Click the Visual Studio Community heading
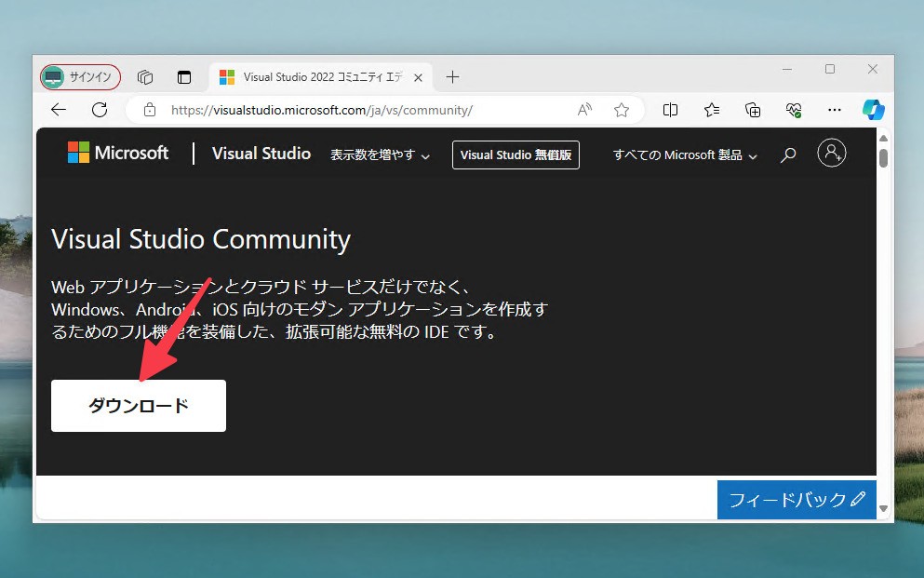924x578 pixels. (x=201, y=239)
